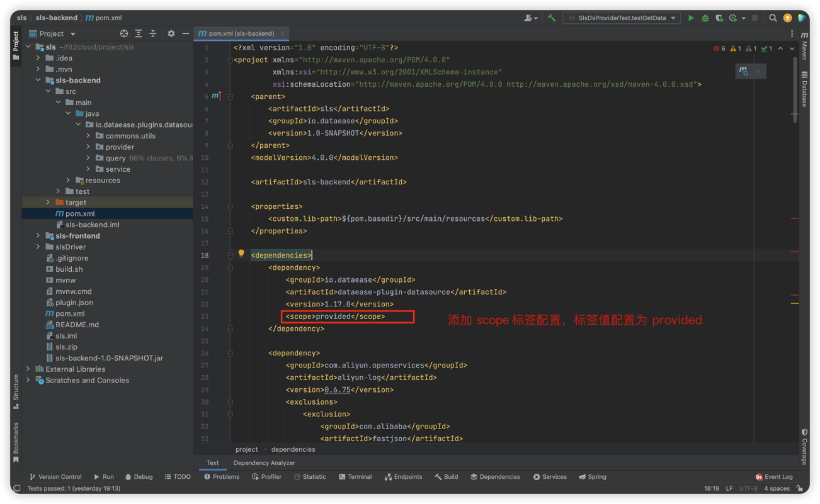820x504 pixels.
Task: Run with profiler icon in top toolbar
Action: [x=732, y=18]
